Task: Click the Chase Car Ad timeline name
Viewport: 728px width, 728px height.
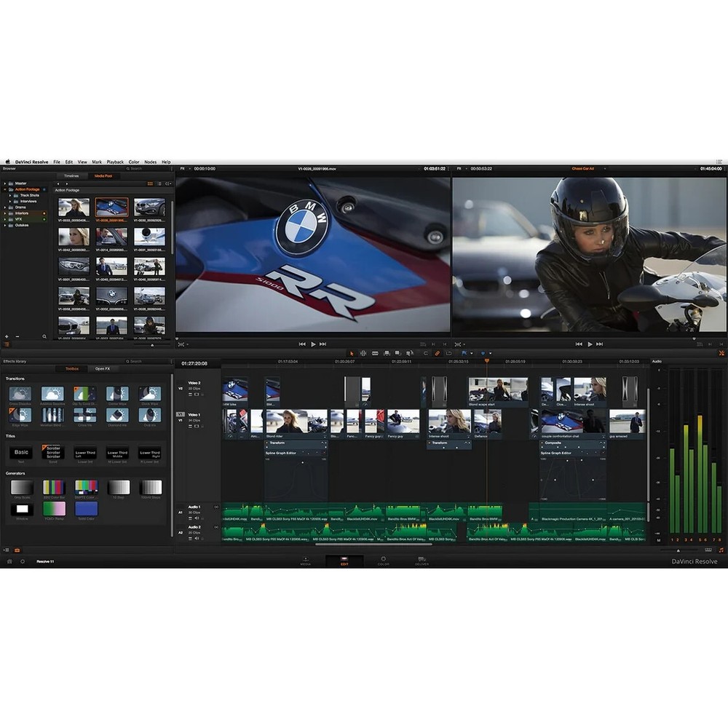Action: click(585, 167)
